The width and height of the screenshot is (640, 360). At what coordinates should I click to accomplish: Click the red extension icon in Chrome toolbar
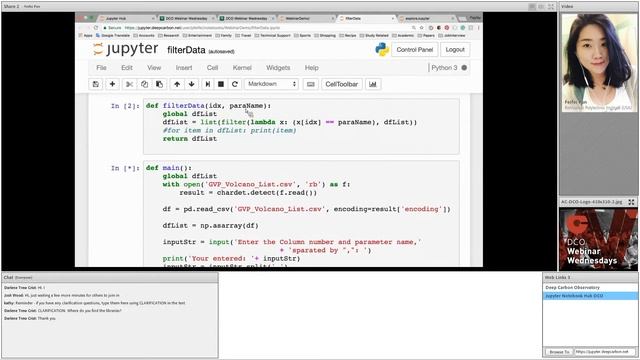pyautogui.click(x=447, y=28)
